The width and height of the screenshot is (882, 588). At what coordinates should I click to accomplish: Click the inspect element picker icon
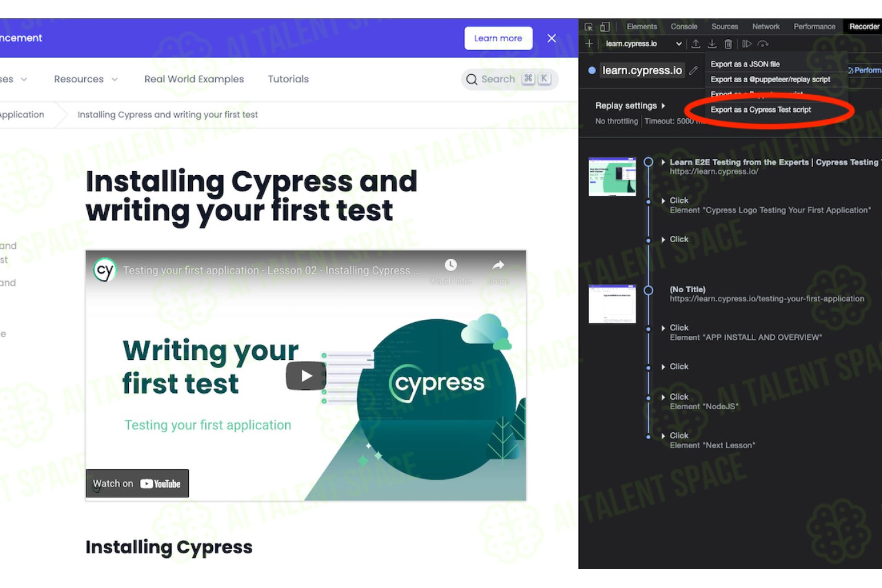pyautogui.click(x=589, y=27)
